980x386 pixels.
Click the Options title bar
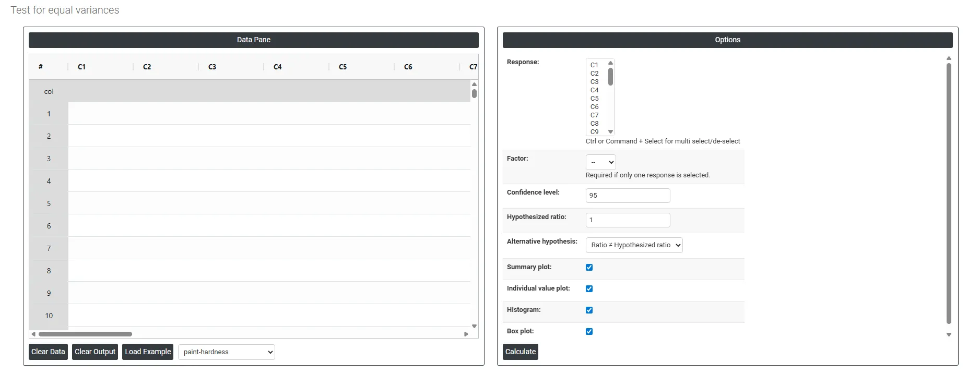point(728,40)
